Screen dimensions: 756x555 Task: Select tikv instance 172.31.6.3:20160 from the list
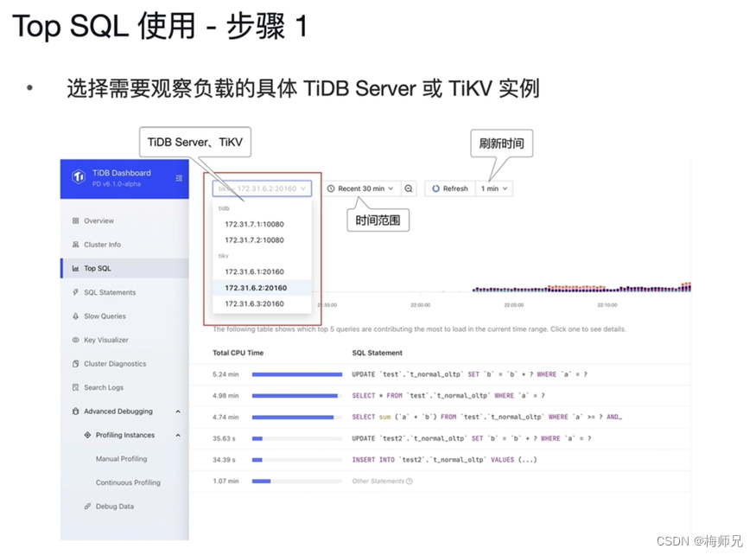click(x=254, y=303)
